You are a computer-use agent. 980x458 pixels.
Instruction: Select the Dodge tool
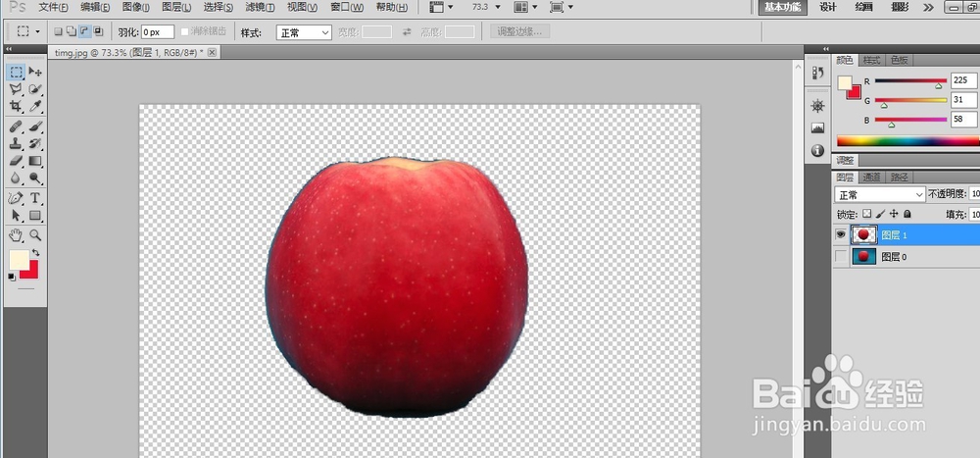pyautogui.click(x=35, y=178)
